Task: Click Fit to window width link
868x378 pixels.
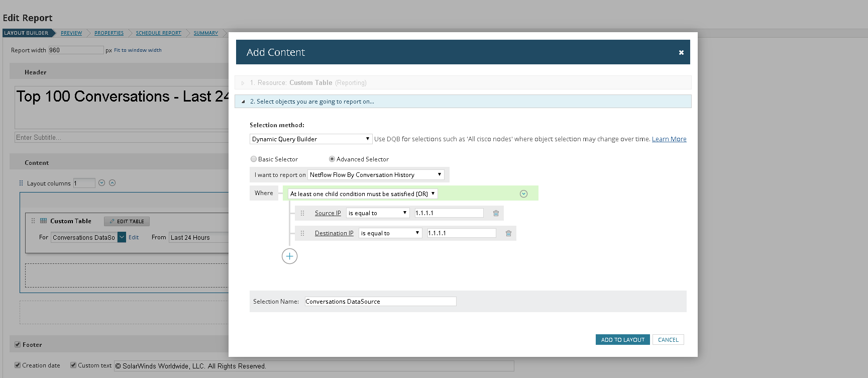Action: (x=138, y=50)
